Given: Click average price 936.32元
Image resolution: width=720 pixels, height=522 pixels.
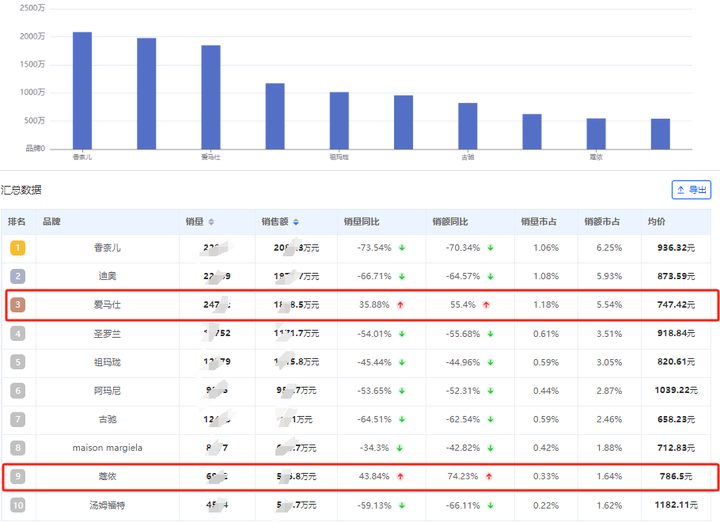Looking at the screenshot, I should (x=676, y=248).
